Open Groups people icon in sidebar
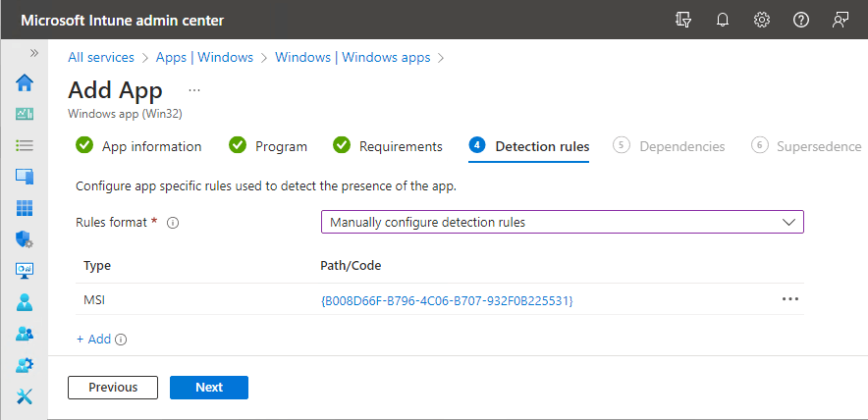This screenshot has width=868, height=420. point(25,334)
